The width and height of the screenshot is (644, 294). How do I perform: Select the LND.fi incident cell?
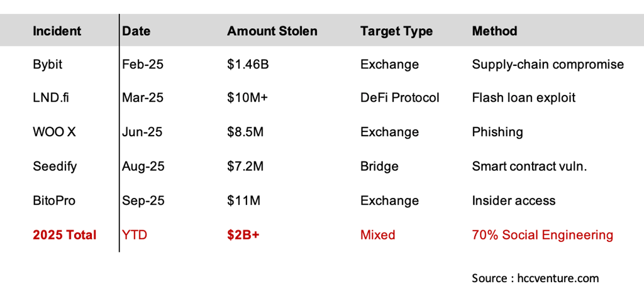tap(50, 98)
